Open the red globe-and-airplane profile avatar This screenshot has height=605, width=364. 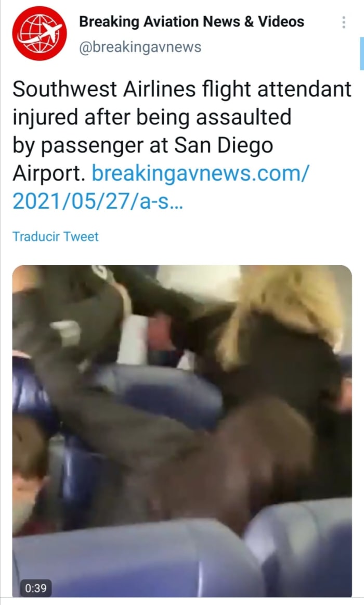point(40,33)
